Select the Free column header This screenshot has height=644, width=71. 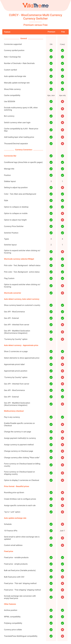pos(63,32)
